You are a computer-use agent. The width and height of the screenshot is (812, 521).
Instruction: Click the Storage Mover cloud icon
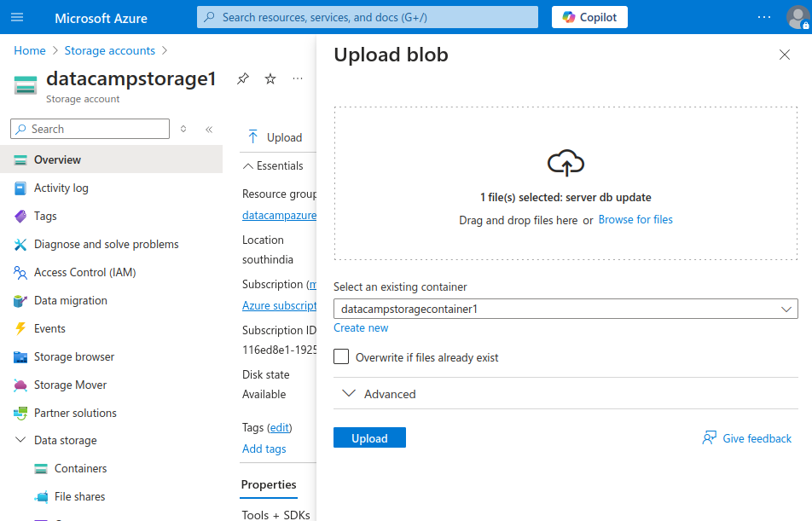(20, 385)
